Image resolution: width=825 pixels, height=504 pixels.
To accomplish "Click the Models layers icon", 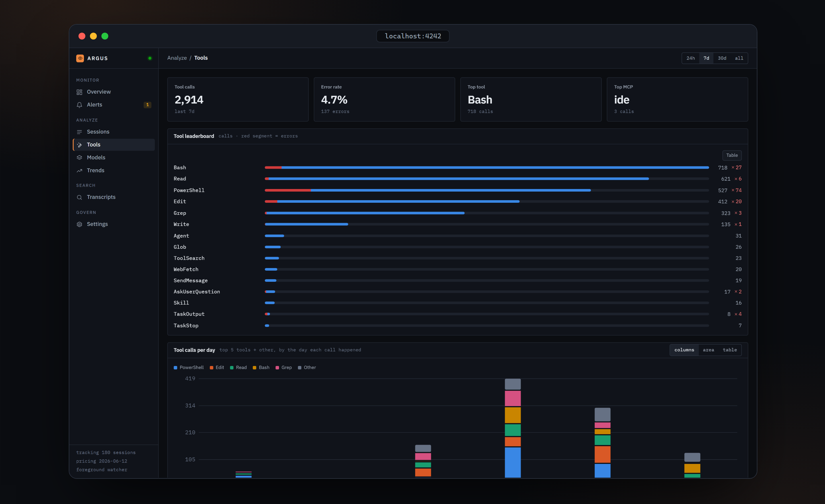I will 79,157.
